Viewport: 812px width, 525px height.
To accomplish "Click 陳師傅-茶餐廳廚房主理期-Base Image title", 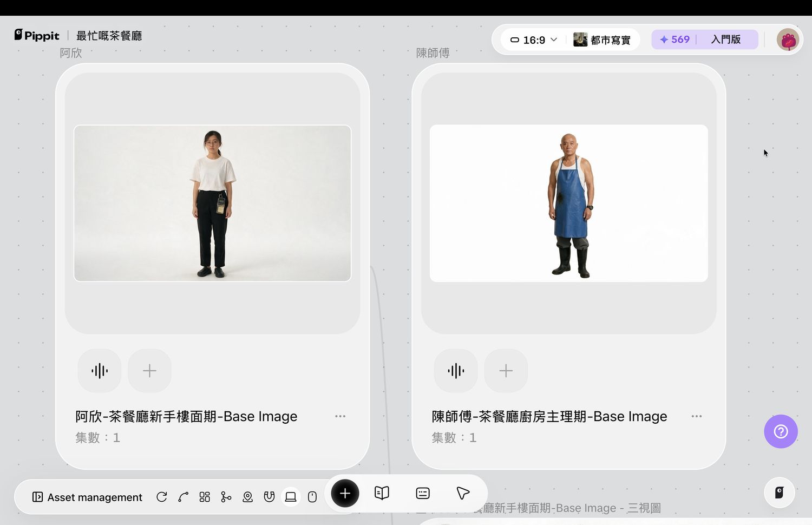I will pyautogui.click(x=549, y=416).
